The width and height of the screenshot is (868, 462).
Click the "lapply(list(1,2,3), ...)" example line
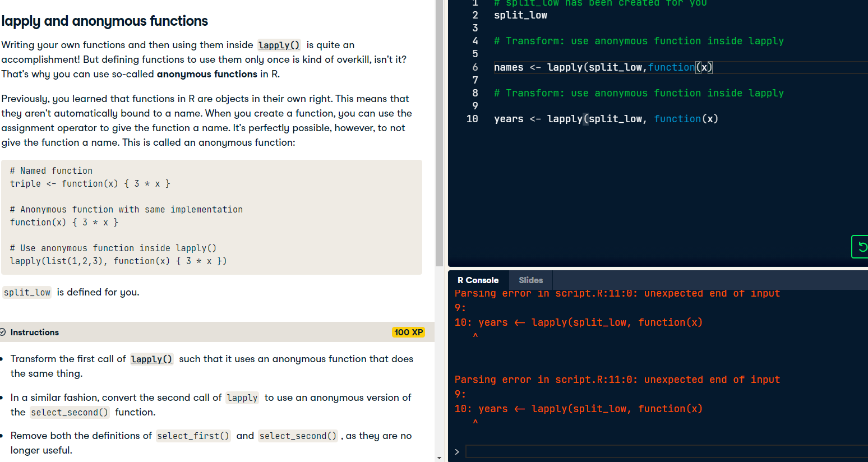118,261
